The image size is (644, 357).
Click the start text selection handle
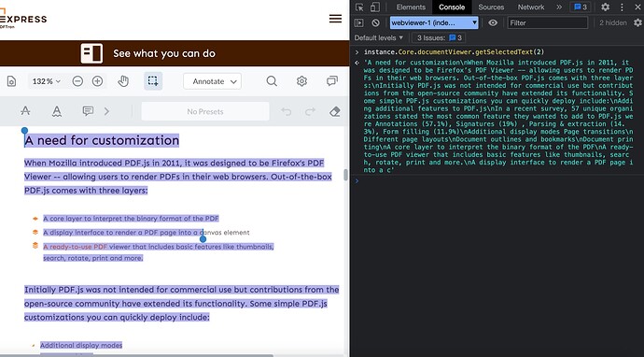click(x=24, y=131)
